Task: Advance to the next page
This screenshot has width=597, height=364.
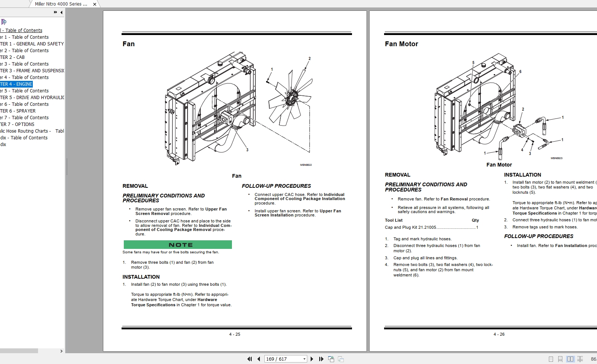Action: pos(312,359)
